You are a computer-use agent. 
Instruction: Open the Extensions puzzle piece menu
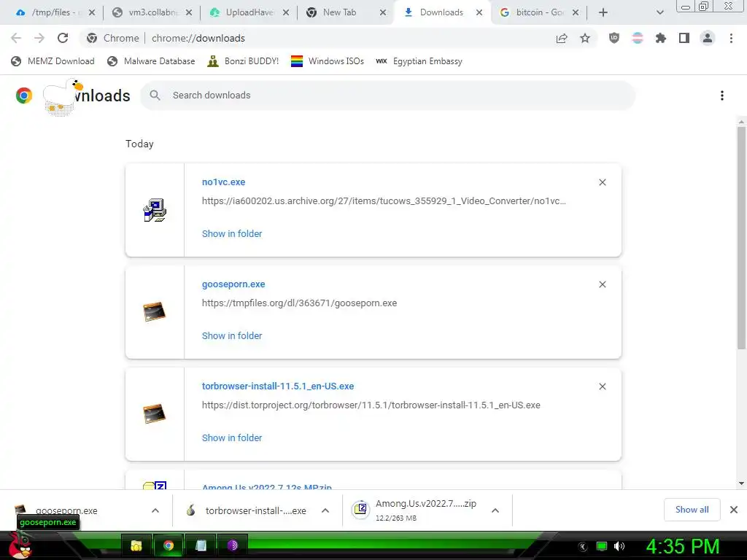point(661,38)
